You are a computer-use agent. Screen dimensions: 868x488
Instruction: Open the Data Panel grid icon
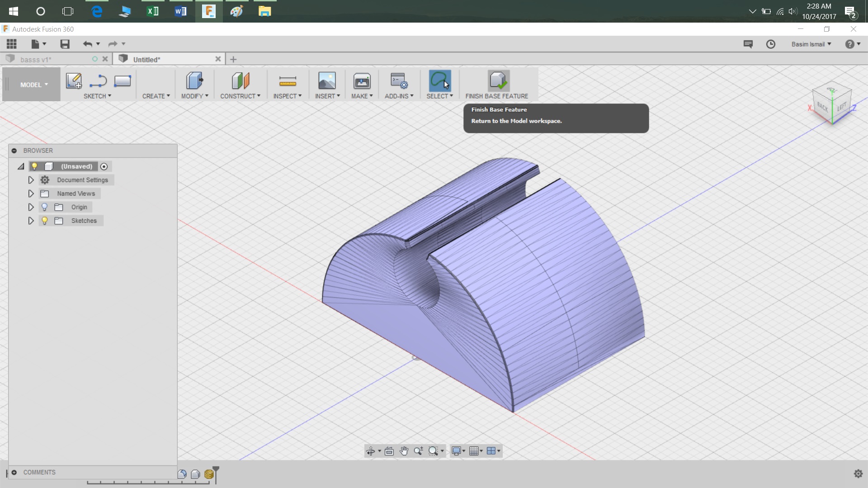[x=12, y=44]
